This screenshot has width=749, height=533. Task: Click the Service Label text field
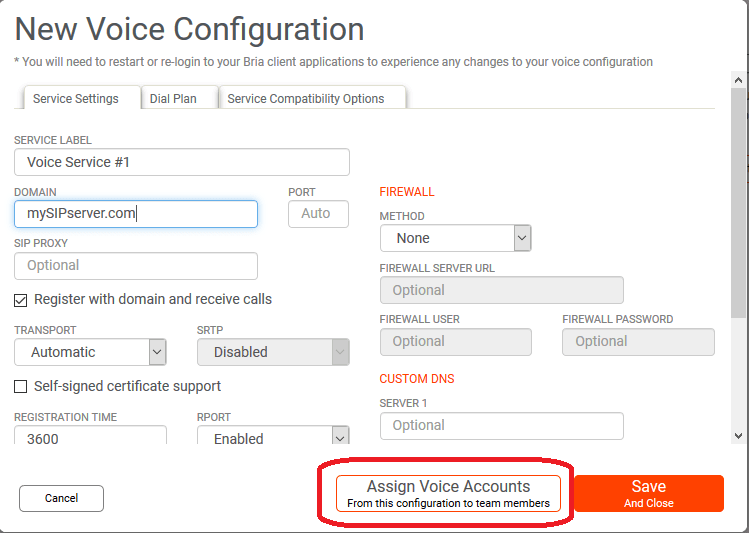(182, 162)
